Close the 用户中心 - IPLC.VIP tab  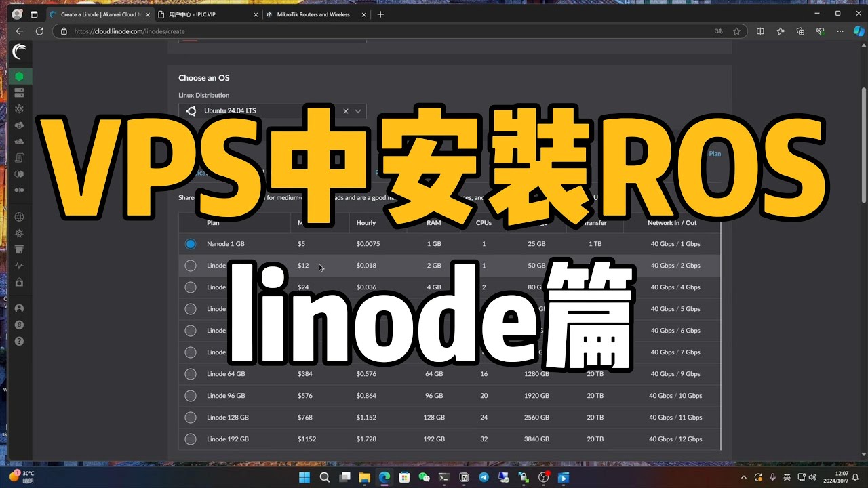coord(255,14)
